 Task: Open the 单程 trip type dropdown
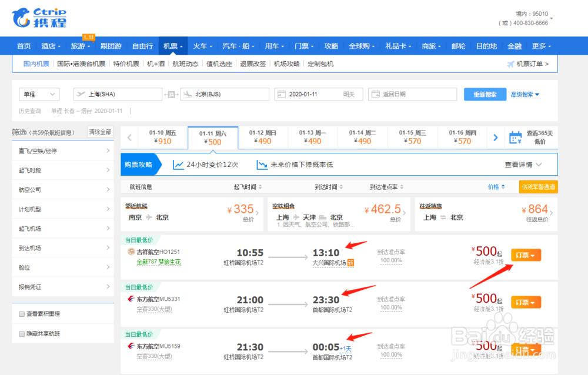coord(39,95)
